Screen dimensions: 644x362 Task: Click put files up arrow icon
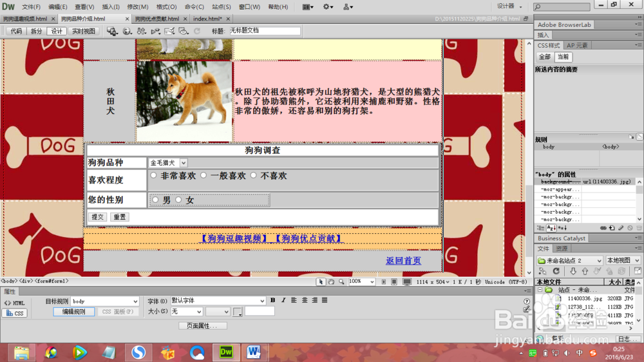[585, 271]
